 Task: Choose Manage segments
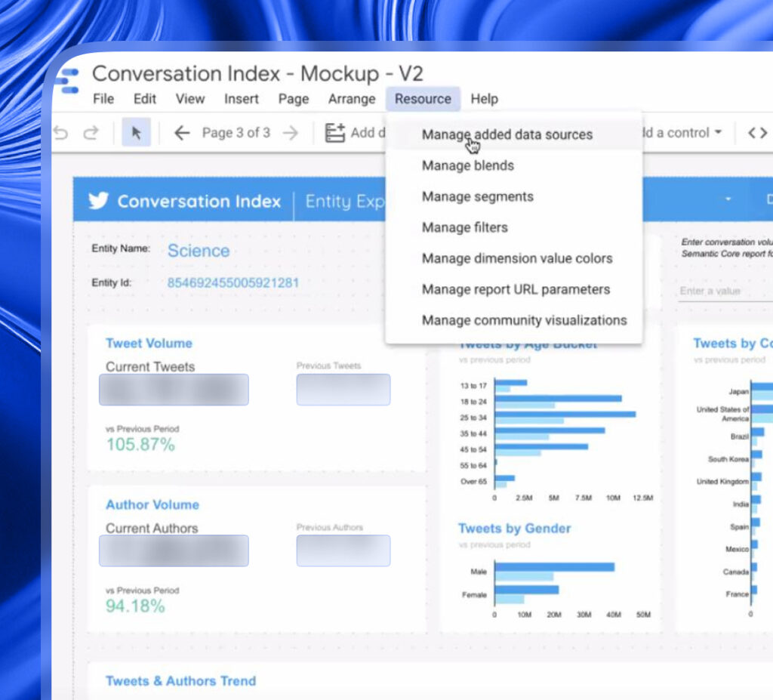[514, 196]
